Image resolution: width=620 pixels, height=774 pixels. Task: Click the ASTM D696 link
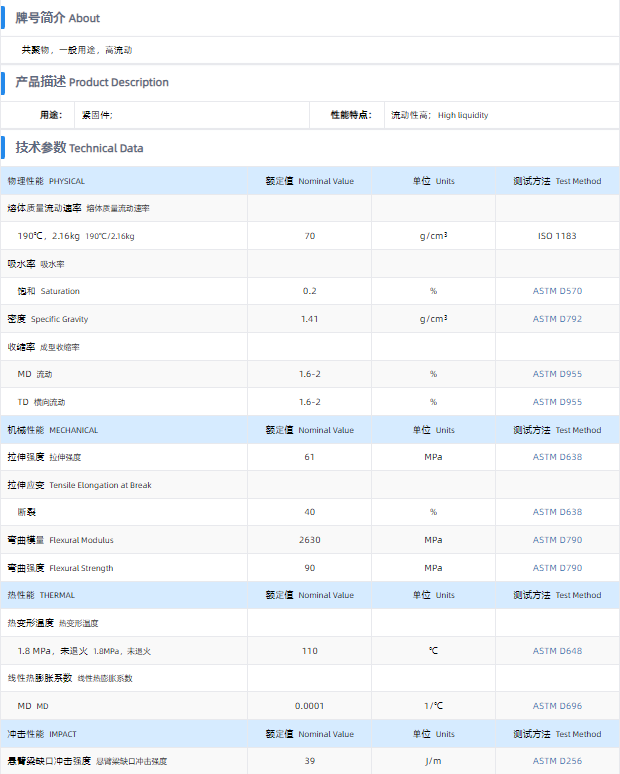tap(557, 706)
